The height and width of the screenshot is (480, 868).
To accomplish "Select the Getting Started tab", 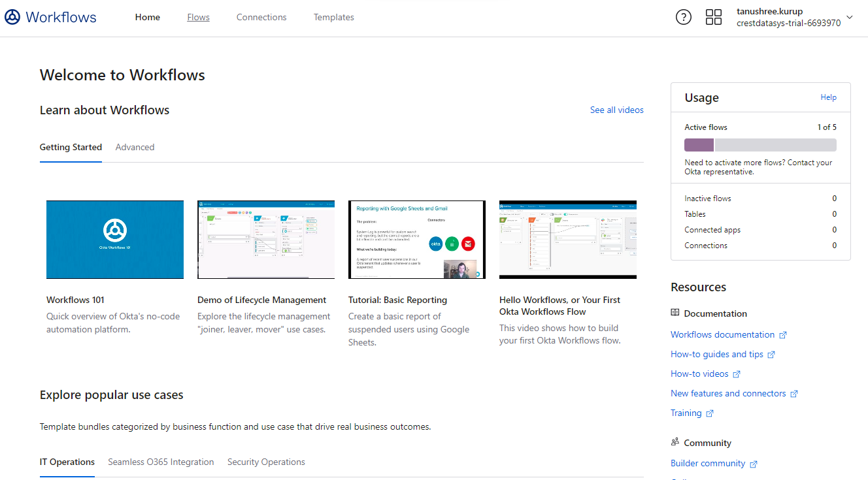I will tap(71, 147).
